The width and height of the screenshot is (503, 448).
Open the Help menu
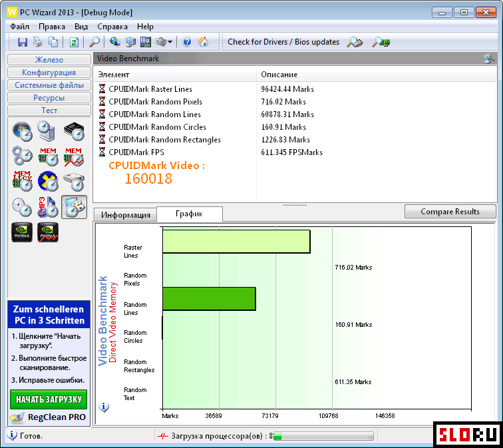[145, 27]
